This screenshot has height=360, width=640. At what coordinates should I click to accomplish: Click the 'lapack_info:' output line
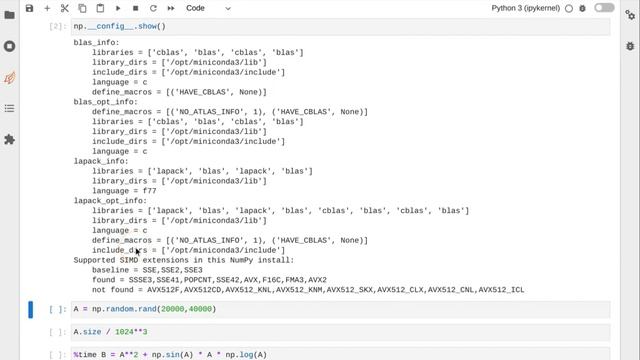coord(101,161)
